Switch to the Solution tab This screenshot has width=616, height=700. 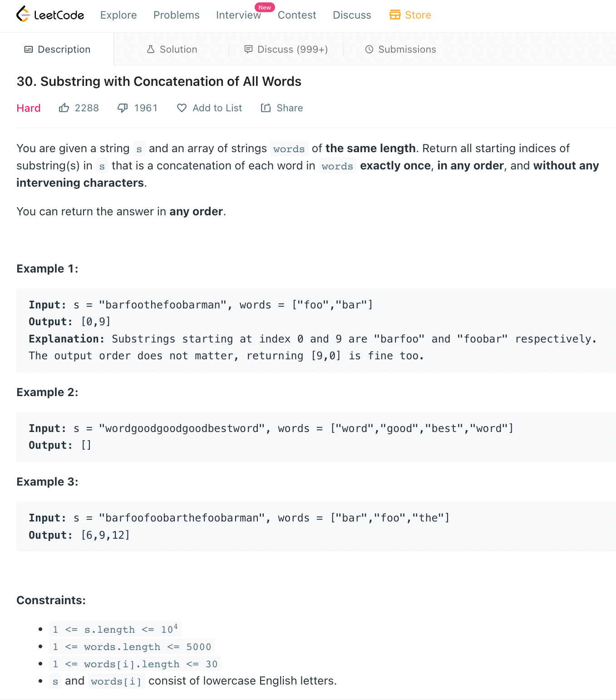(x=172, y=49)
